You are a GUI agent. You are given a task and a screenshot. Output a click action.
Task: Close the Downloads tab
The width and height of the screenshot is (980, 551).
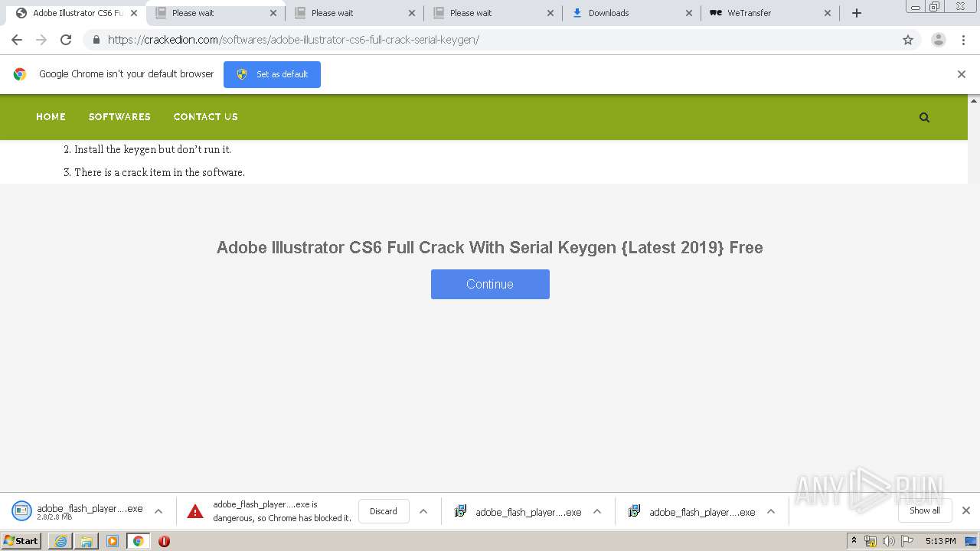tap(689, 13)
